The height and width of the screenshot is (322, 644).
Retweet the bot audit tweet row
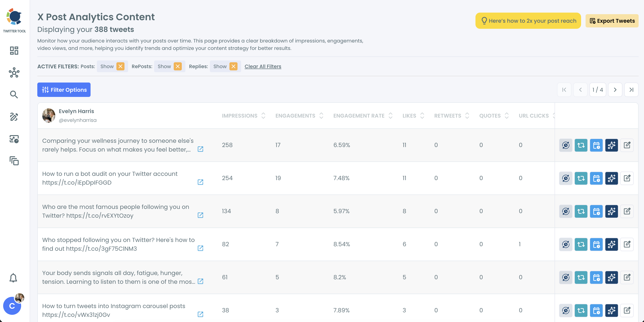pyautogui.click(x=581, y=178)
